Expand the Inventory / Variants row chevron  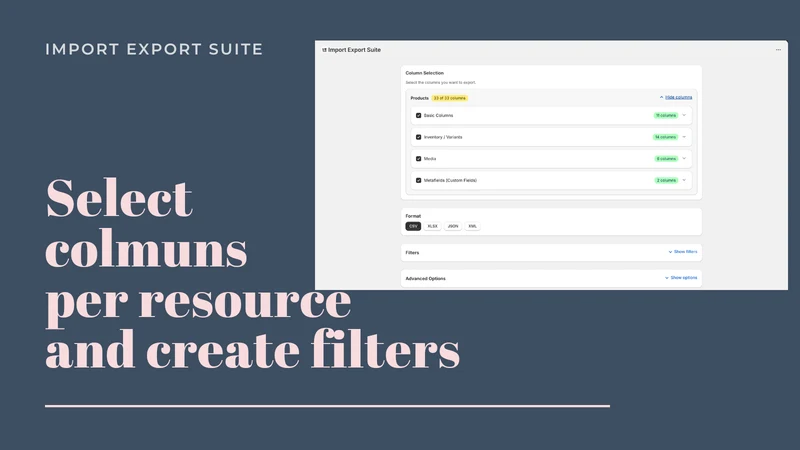(684, 137)
